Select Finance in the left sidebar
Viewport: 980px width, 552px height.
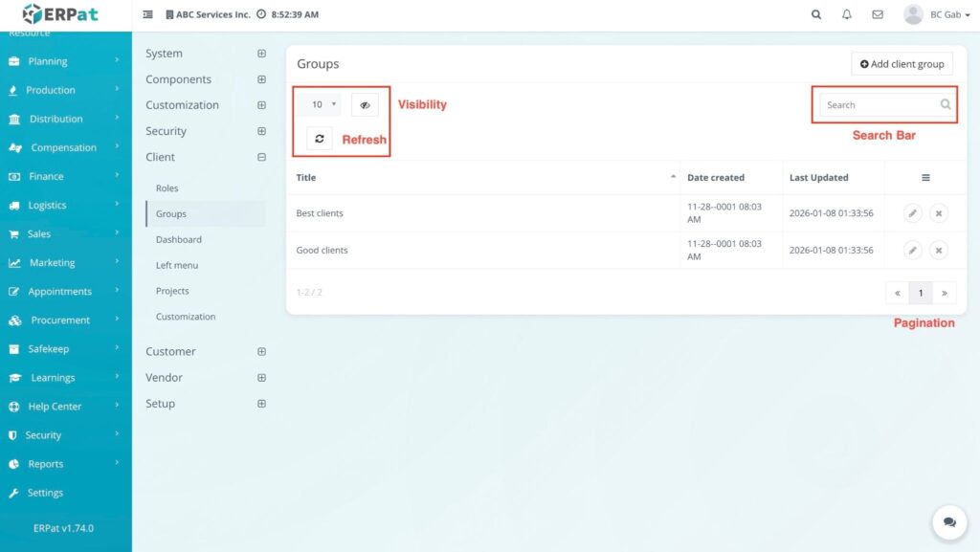(46, 177)
